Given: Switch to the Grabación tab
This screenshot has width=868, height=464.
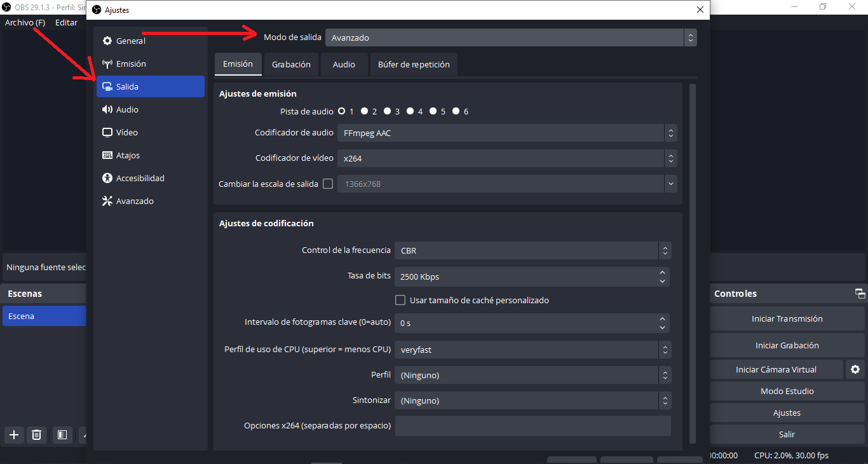Looking at the screenshot, I should tap(291, 64).
